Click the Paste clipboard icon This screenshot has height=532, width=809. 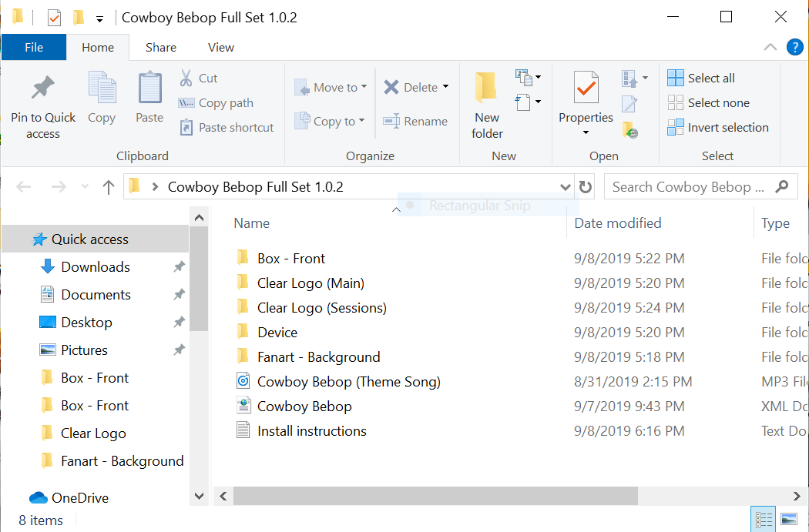tap(149, 89)
